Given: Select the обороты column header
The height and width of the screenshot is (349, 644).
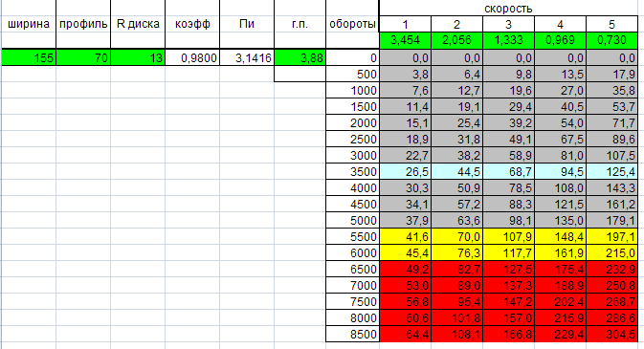Looking at the screenshot, I should (352, 24).
